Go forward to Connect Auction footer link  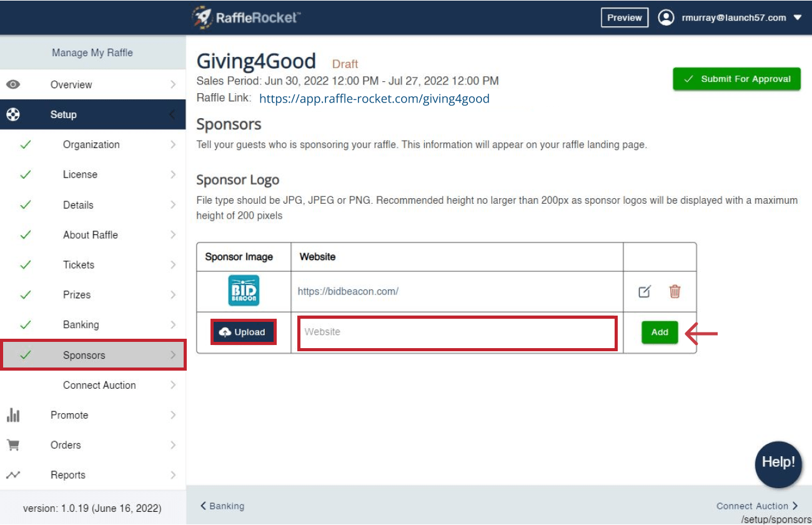pyautogui.click(x=757, y=506)
